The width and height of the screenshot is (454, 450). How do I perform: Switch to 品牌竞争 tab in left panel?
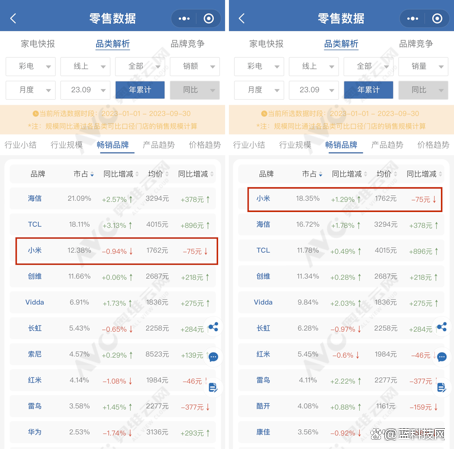pos(187,44)
